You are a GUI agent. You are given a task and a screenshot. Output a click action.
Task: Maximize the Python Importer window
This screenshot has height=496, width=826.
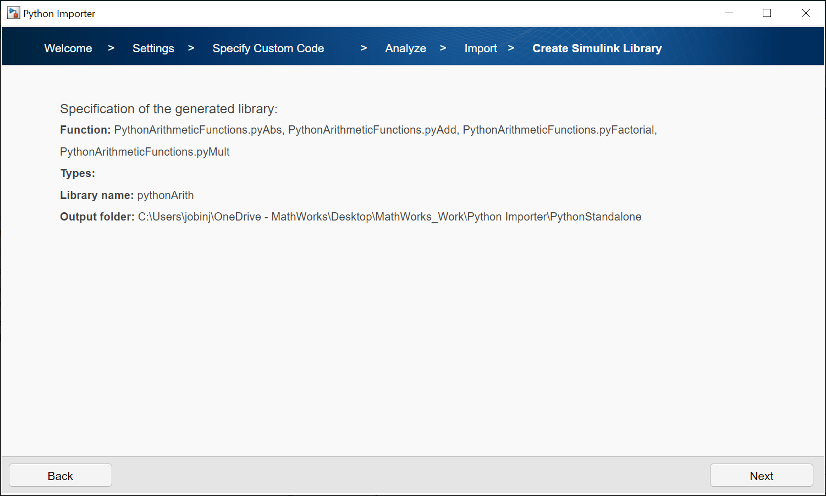click(767, 13)
